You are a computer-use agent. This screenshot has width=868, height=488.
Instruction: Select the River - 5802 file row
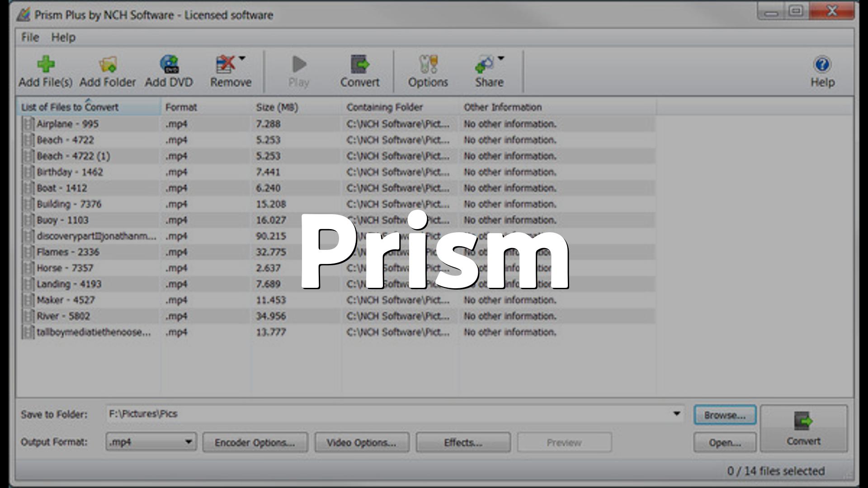click(336, 316)
